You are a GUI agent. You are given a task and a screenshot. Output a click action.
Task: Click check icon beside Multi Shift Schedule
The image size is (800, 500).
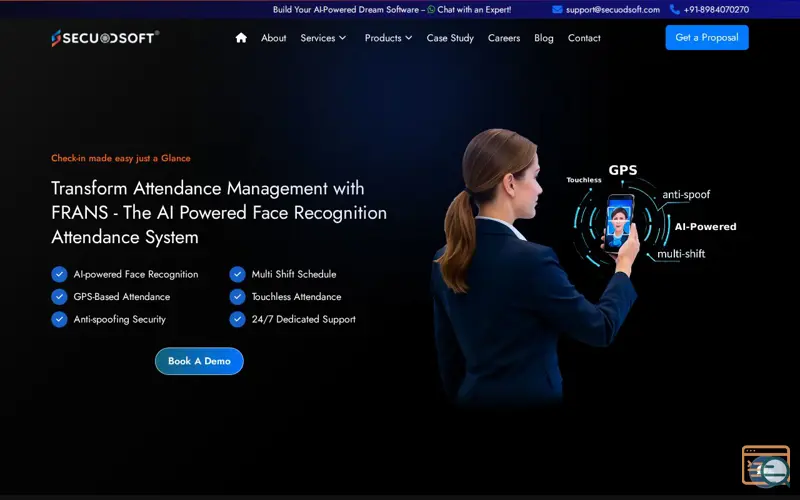tap(237, 274)
